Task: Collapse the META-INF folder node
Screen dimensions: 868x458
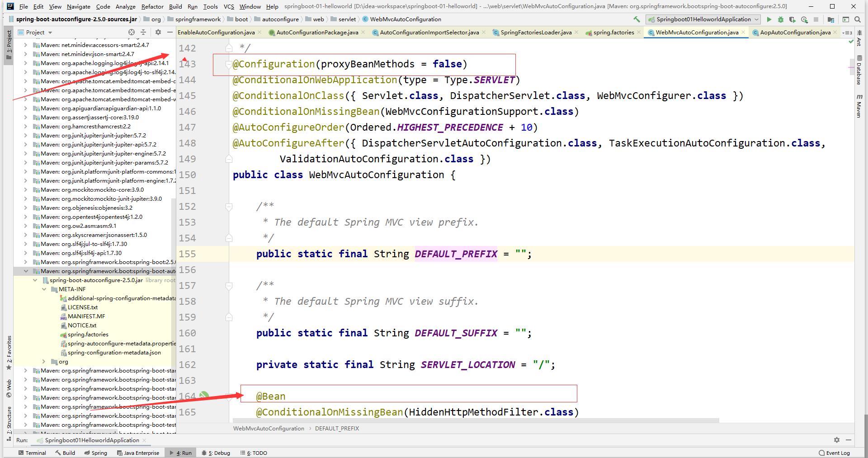Action: 44,289
